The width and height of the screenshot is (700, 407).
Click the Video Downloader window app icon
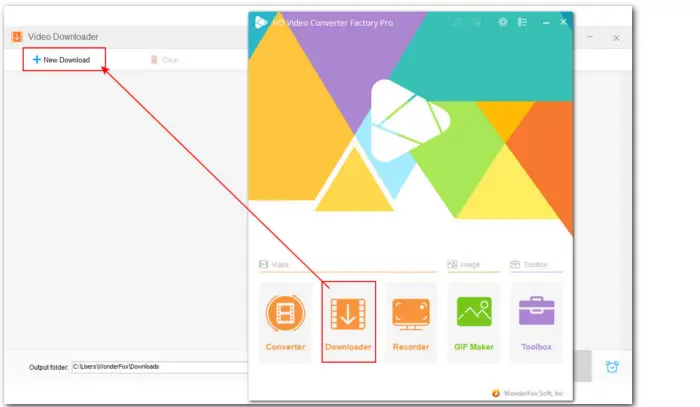17,37
